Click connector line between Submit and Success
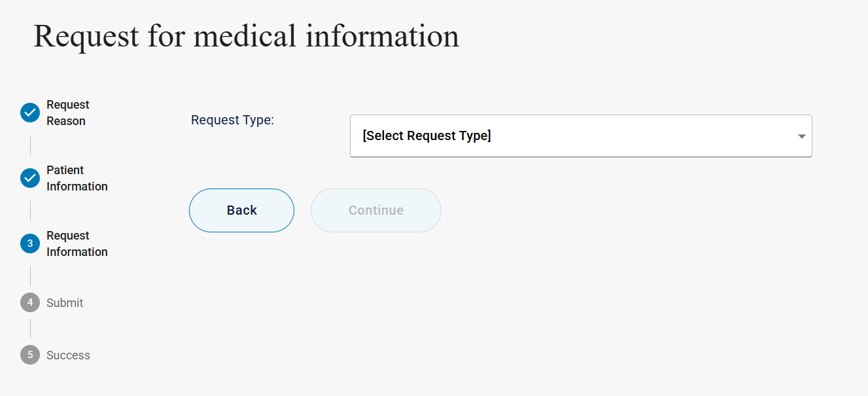Image resolution: width=868 pixels, height=396 pixels. click(x=30, y=329)
